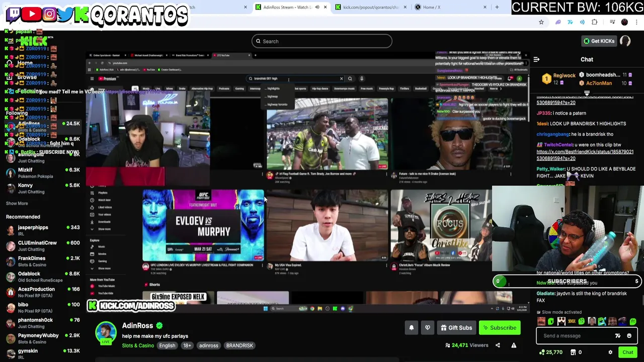Open a new browser tab

[497, 7]
